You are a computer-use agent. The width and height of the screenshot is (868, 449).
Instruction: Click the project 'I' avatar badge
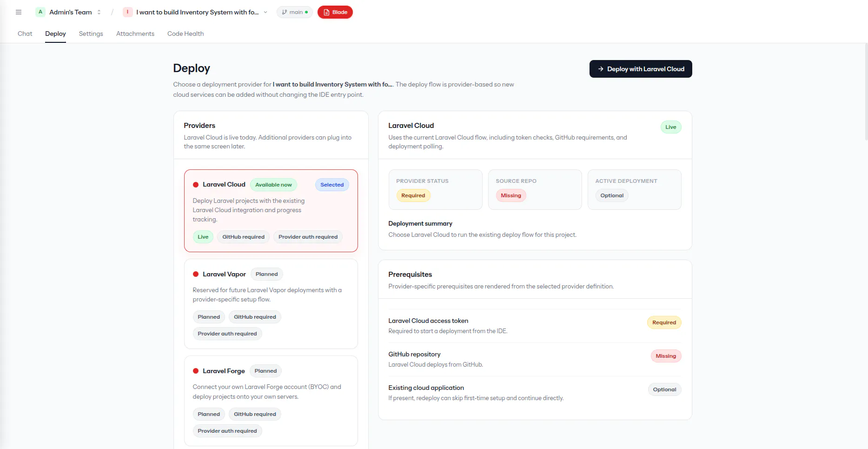pos(127,12)
